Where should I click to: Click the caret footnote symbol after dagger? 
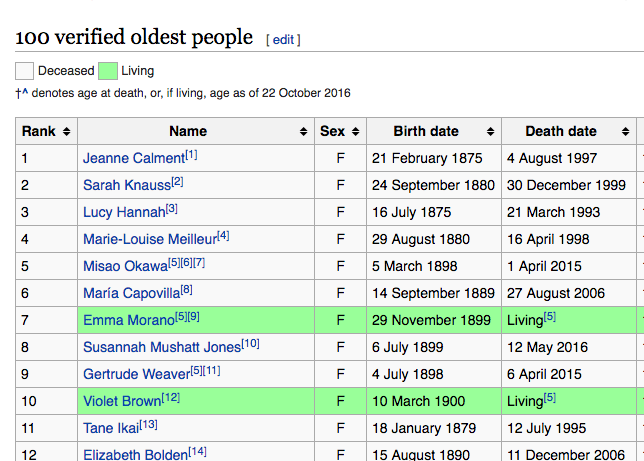25,92
